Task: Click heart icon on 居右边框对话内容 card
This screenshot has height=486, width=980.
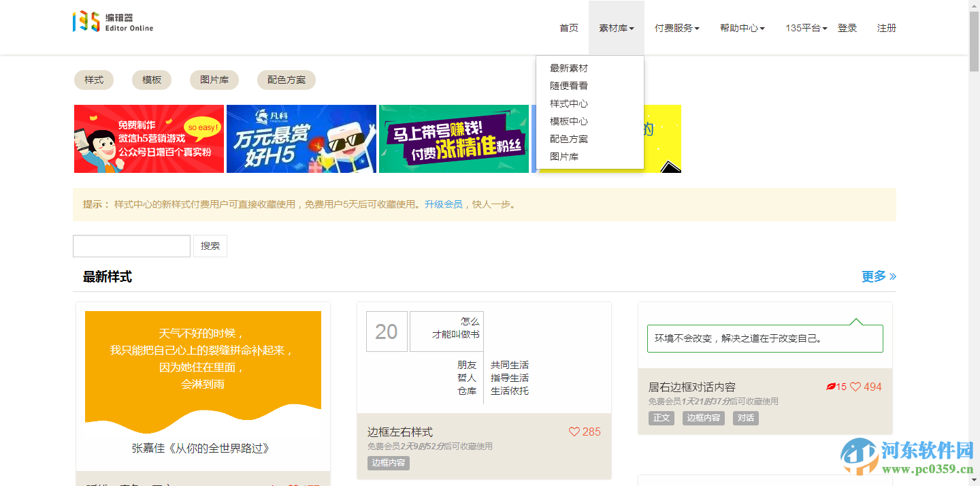Action: click(x=855, y=387)
